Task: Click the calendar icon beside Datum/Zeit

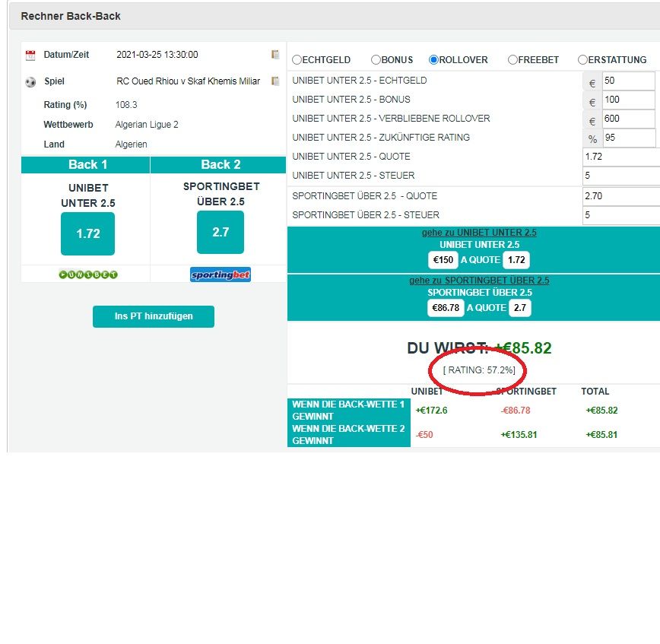Action: click(30, 56)
